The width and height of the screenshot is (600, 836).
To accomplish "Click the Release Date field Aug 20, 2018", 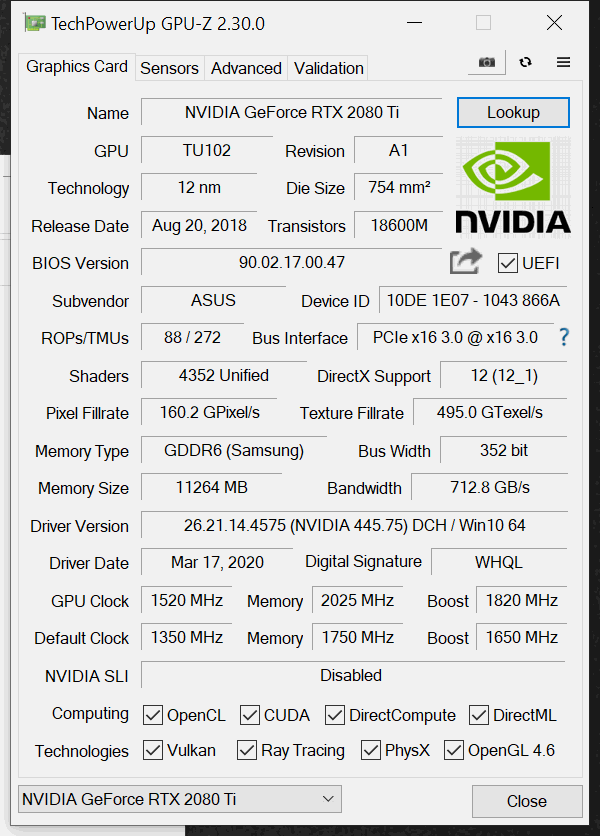I will click(199, 225).
